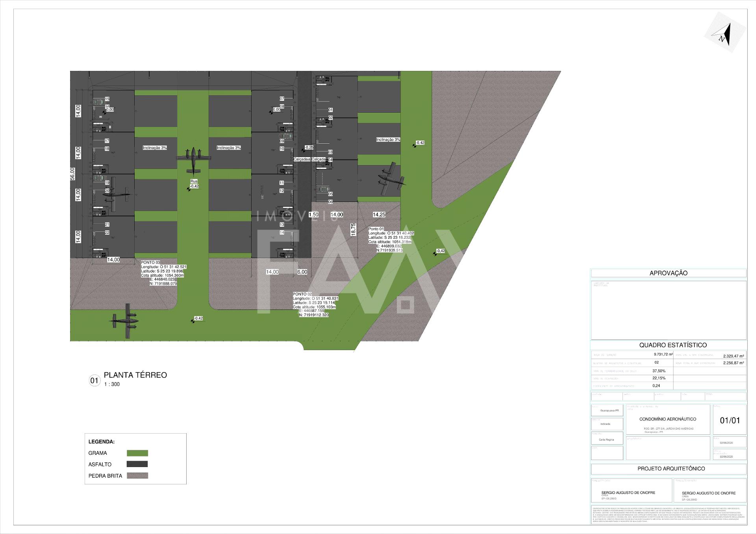Click the Guarapuava-PR city field
The image size is (756, 534).
click(607, 410)
